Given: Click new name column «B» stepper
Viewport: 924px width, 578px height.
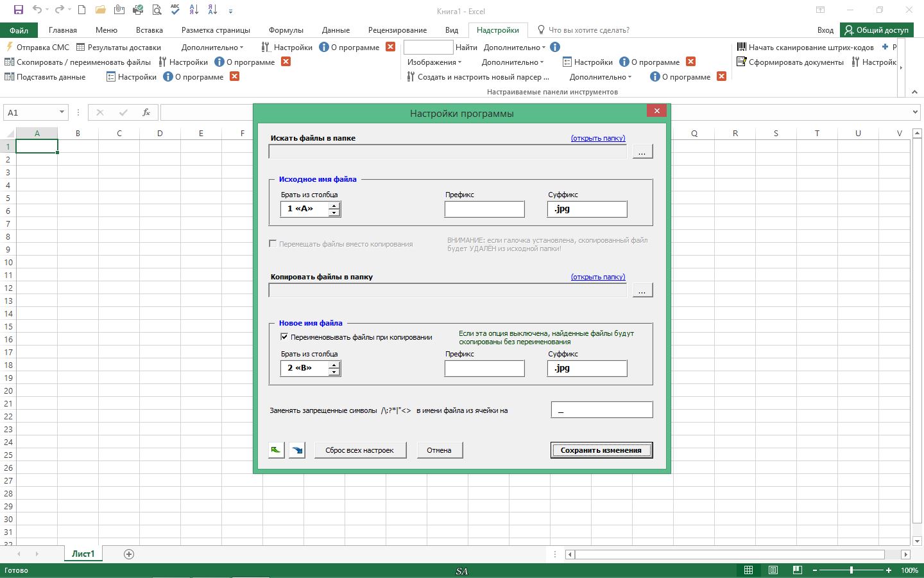Looking at the screenshot, I should (334, 368).
